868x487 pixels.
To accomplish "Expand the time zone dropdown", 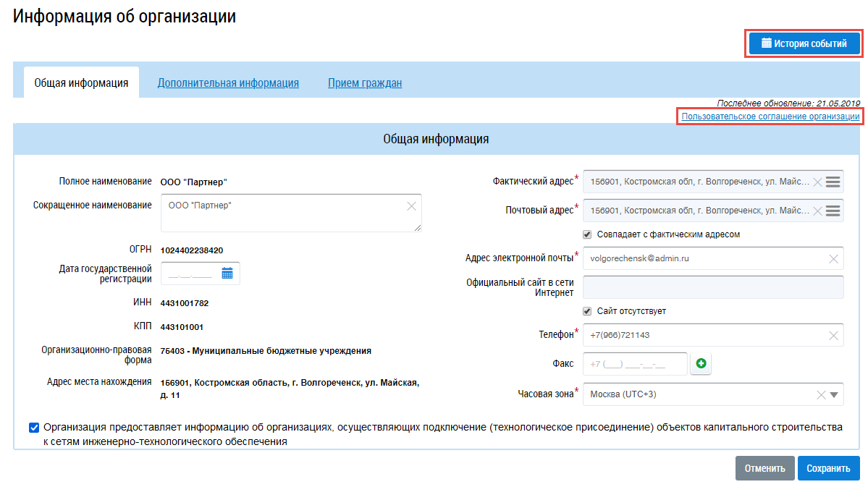I will click(x=833, y=395).
